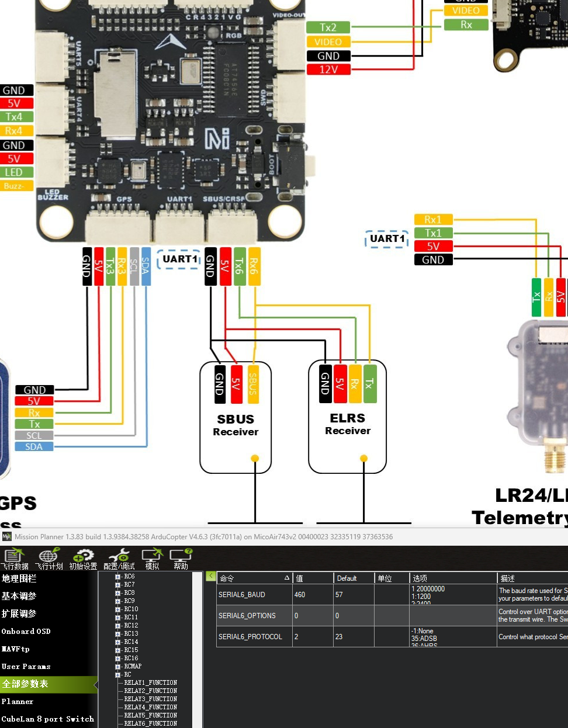Switch to the Onboard OSD menu item

click(26, 632)
